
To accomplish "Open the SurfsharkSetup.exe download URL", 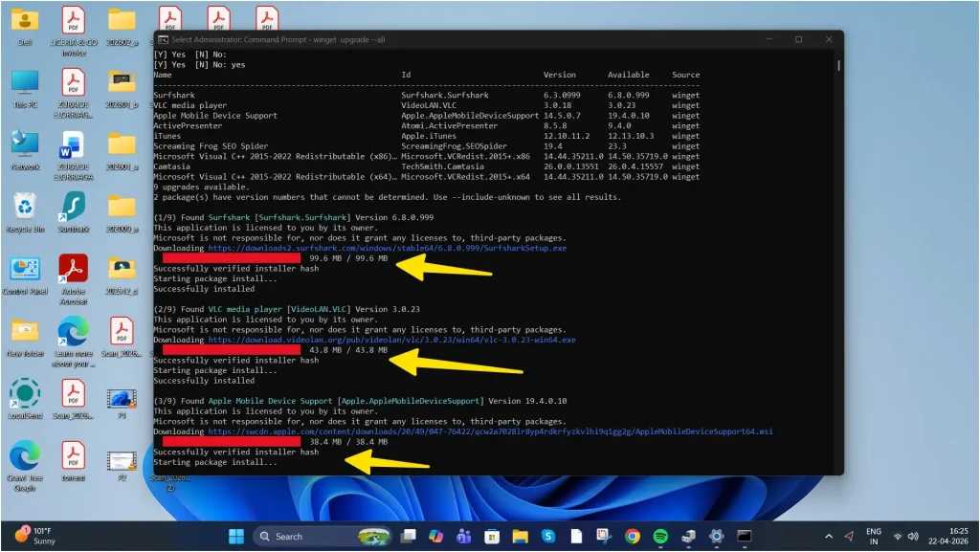I will 388,248.
